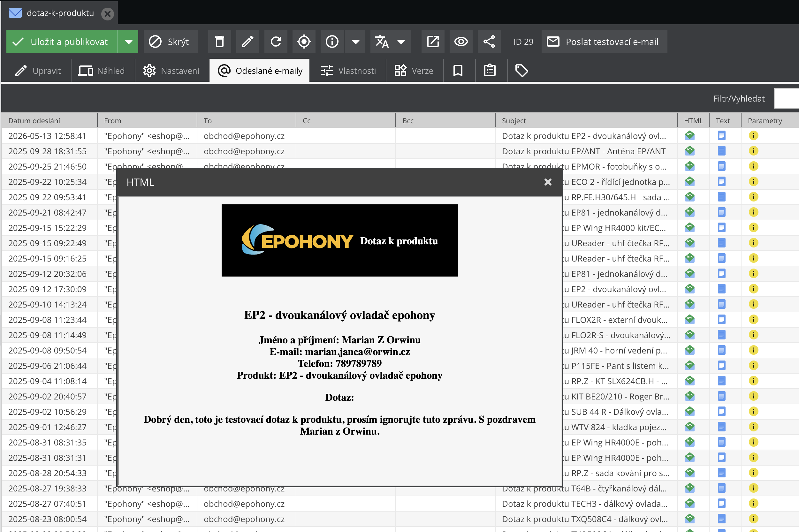Screen dimensions: 799x532
Task: Click subject 'Dotaz k produktu TECH3 - dálkový ovlada...'
Action: (585, 504)
